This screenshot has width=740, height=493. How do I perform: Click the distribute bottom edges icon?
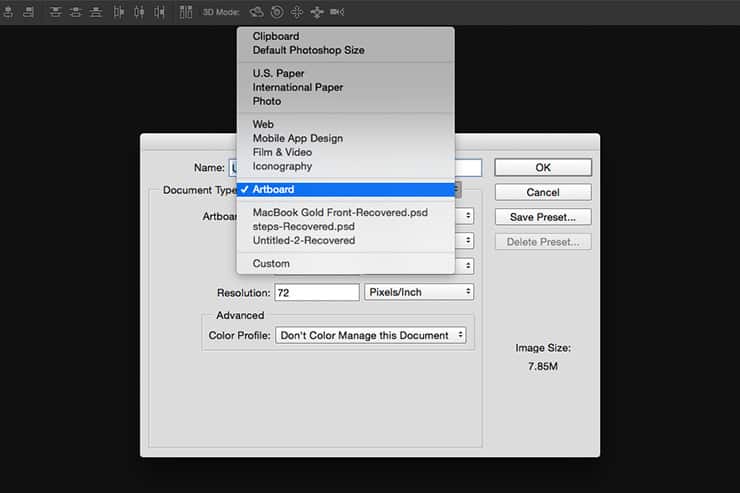tap(96, 12)
